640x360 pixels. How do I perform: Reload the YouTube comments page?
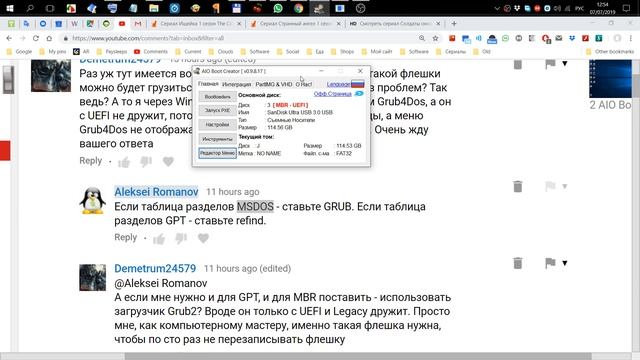tap(36, 38)
